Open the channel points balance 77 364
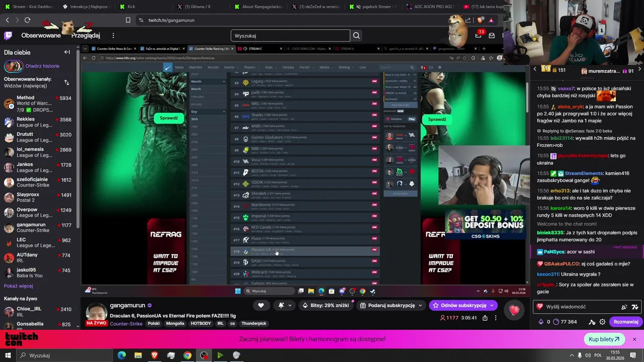Image resolution: width=644 pixels, height=362 pixels. point(565,322)
